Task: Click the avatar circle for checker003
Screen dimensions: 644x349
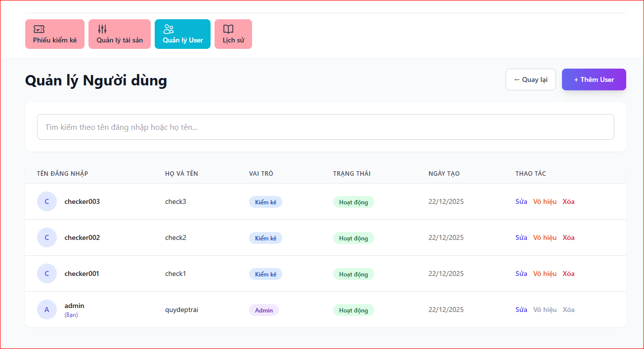Action: coord(47,201)
